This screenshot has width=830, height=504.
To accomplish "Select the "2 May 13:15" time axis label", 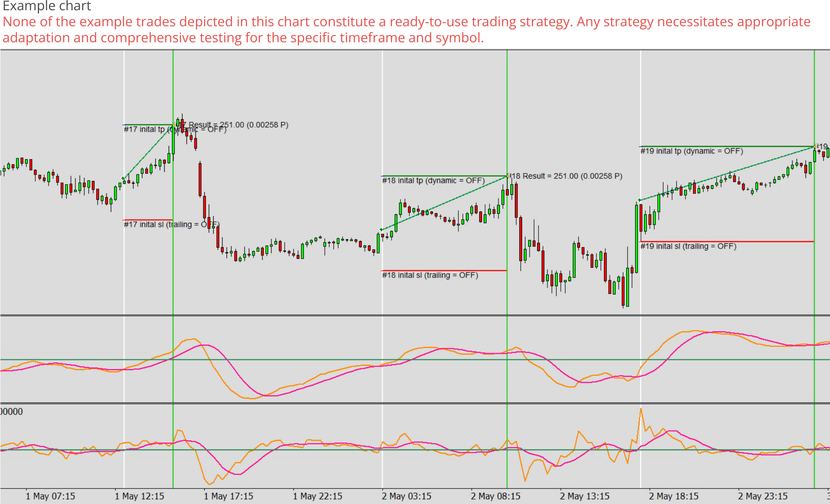I will [x=584, y=496].
